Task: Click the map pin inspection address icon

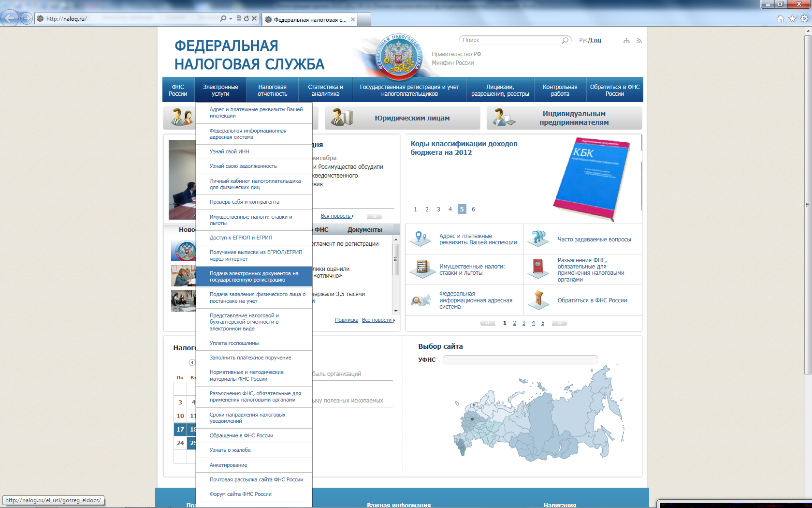Action: (x=420, y=239)
